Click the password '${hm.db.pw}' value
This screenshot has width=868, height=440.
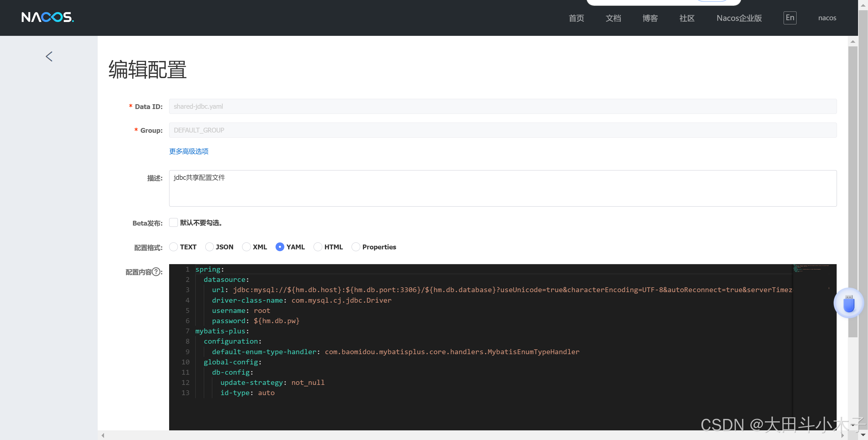(277, 321)
